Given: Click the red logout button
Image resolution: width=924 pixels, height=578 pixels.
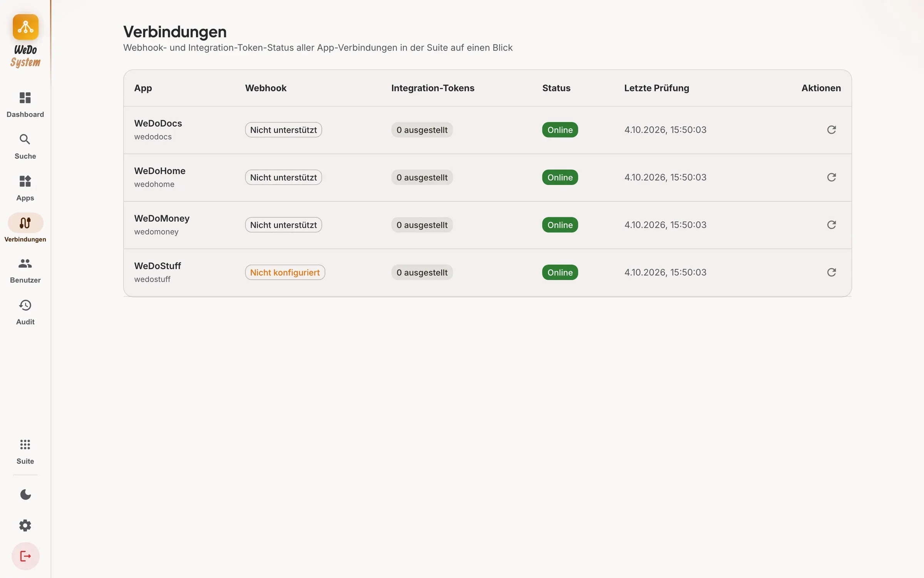Looking at the screenshot, I should tap(25, 556).
